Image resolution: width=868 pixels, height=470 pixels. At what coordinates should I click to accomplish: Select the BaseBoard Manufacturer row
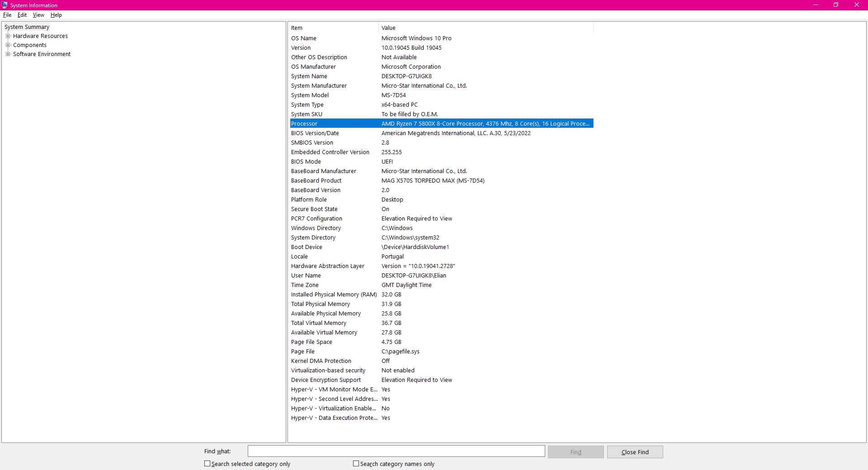coord(442,171)
